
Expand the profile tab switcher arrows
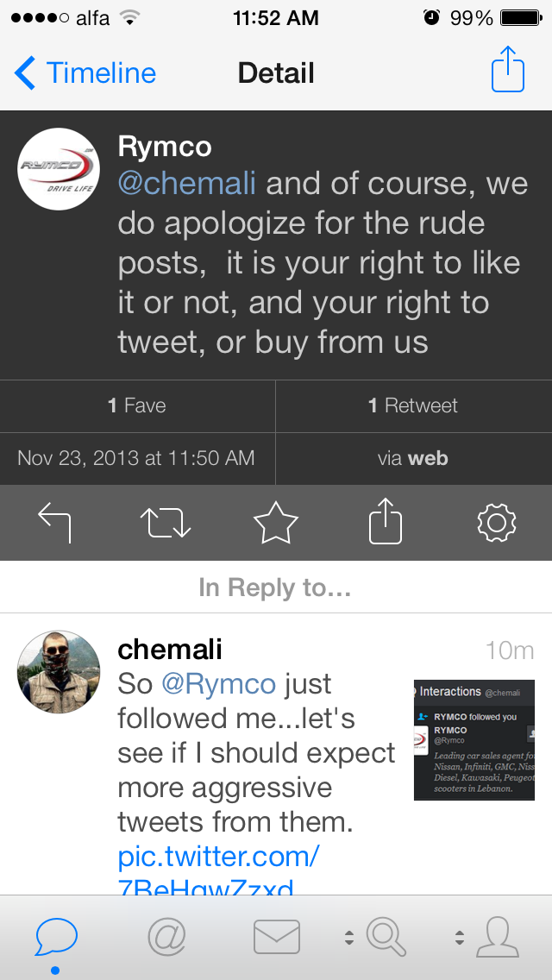pos(460,938)
